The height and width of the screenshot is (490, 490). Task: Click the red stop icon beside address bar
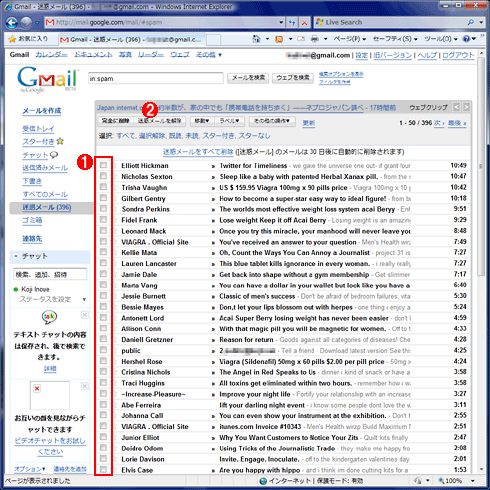click(304, 22)
